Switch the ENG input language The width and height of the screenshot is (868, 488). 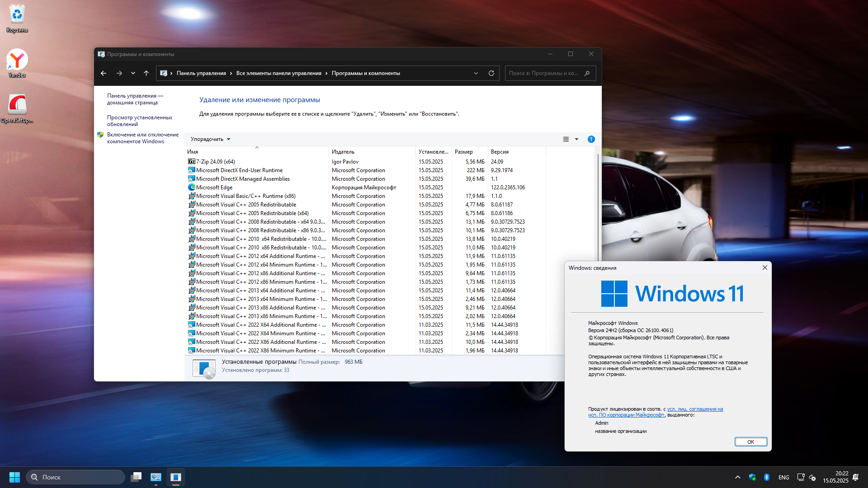click(x=784, y=477)
